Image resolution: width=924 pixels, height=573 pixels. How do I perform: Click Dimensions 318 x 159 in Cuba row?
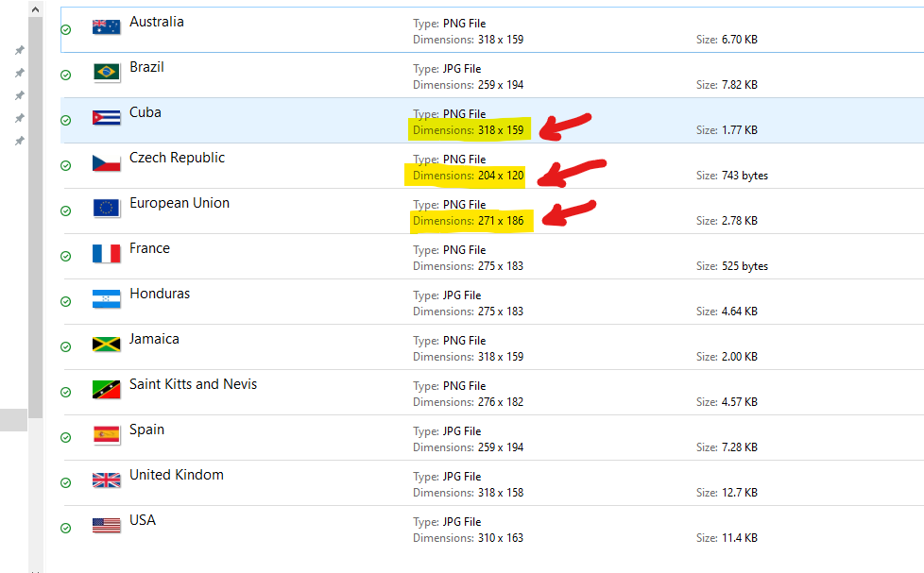point(468,130)
